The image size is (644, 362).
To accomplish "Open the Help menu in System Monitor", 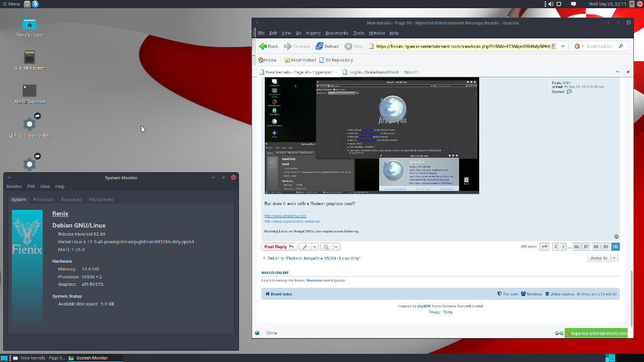I will click(60, 186).
